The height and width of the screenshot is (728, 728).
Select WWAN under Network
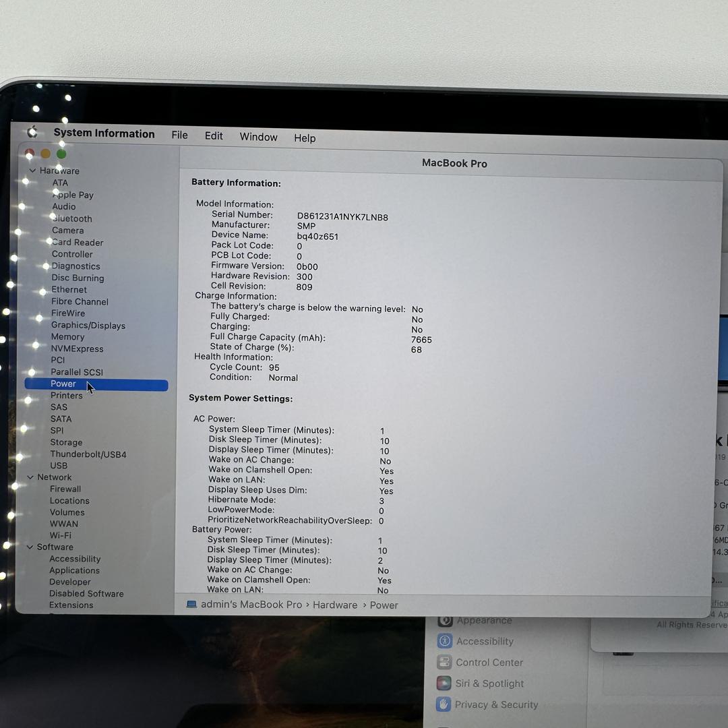tap(63, 524)
